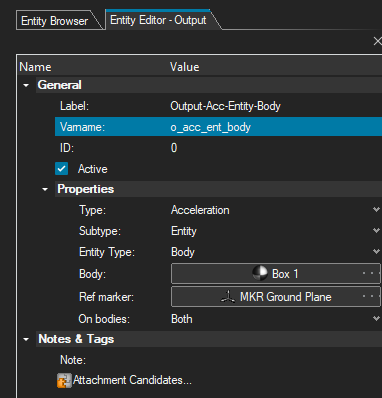Viewport: 382px width, 398px height.
Task: Select the Body: property name
Action: [92, 274]
